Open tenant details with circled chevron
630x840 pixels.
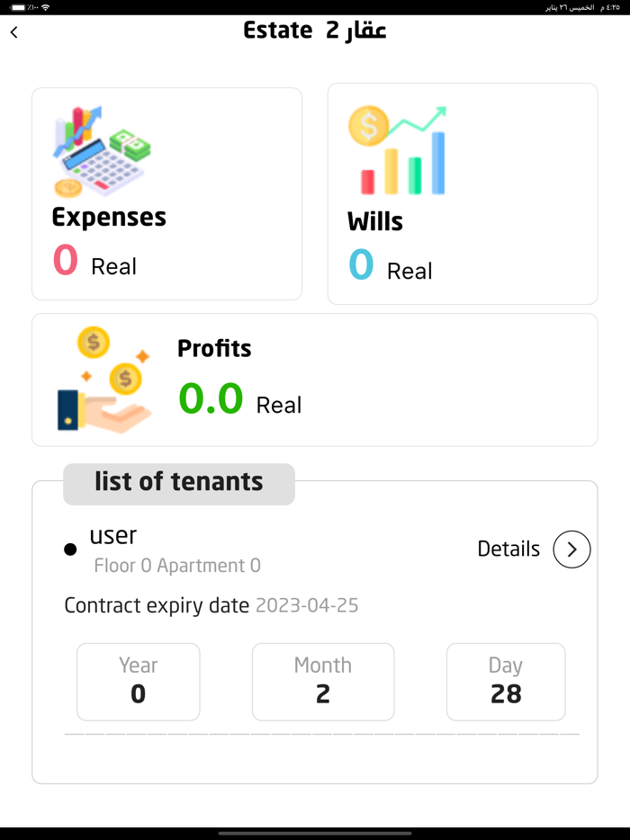coord(571,550)
